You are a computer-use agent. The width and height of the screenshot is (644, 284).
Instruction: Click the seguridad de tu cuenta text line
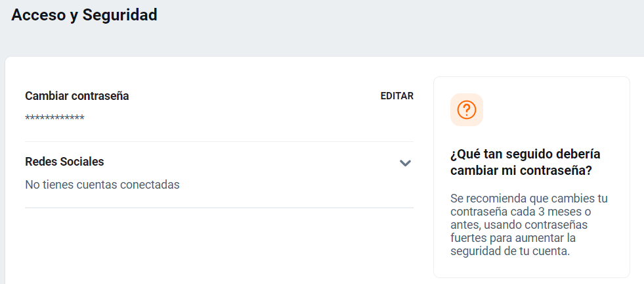510,252
